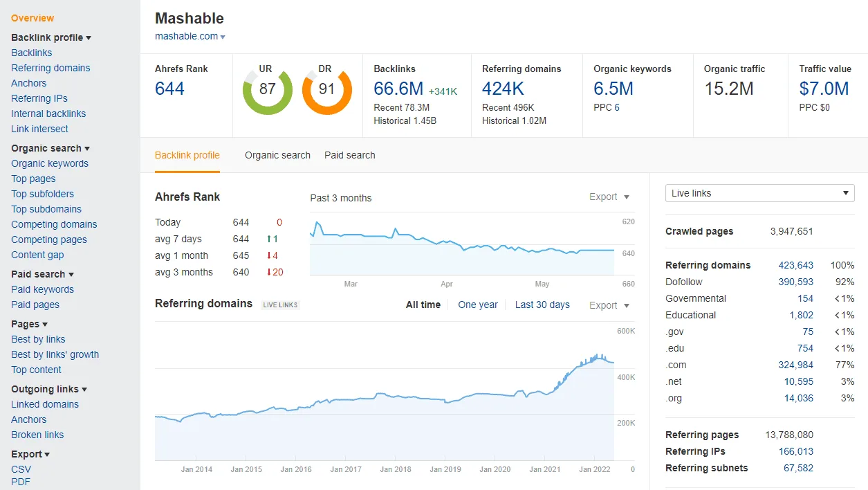Screen dimensions: 868x490
Task: Switch to the Paid search tab
Action: coord(349,155)
